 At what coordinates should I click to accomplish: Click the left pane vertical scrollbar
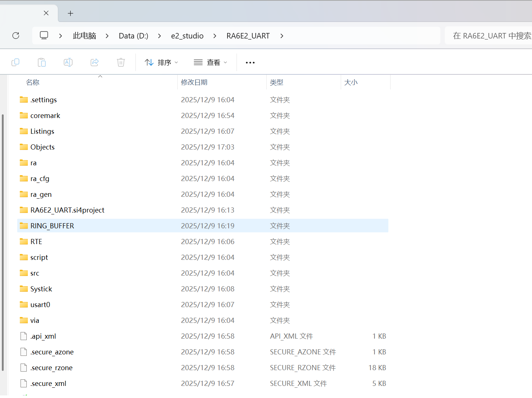click(3, 242)
